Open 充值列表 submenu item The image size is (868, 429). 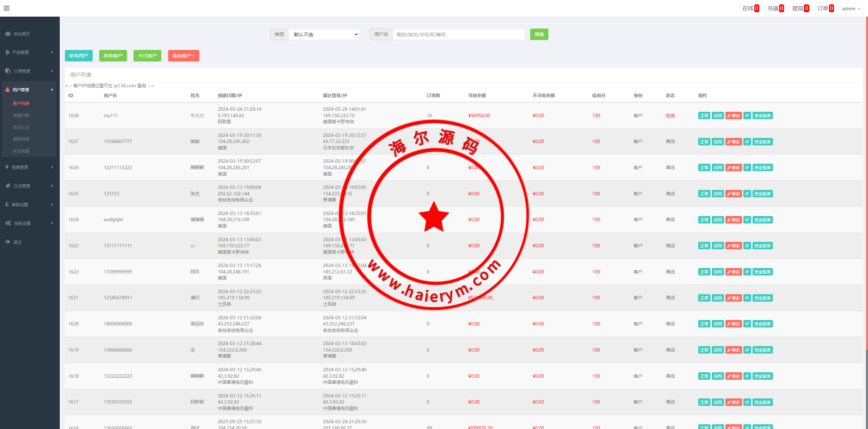tap(21, 115)
